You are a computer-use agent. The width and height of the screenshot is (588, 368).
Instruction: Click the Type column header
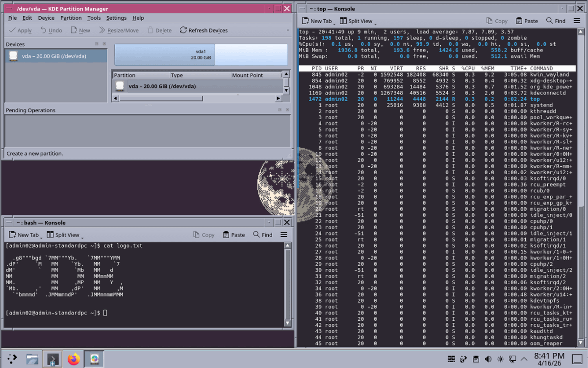pos(200,75)
